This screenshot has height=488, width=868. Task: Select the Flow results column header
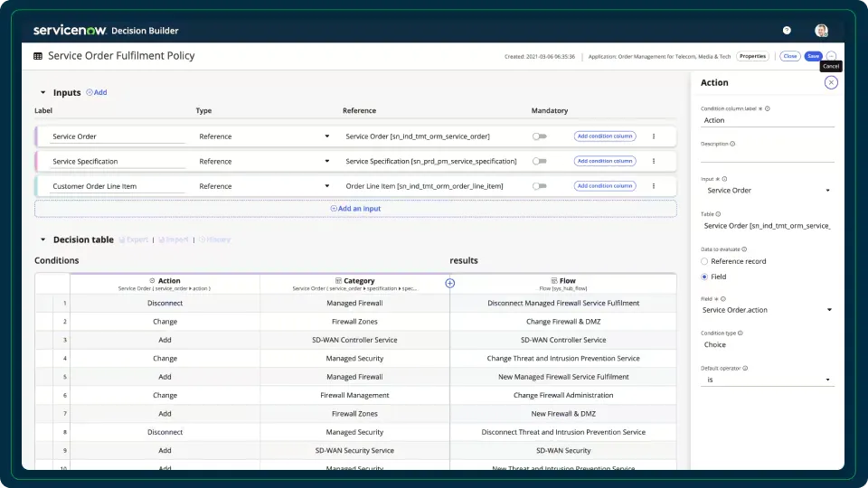(x=563, y=284)
